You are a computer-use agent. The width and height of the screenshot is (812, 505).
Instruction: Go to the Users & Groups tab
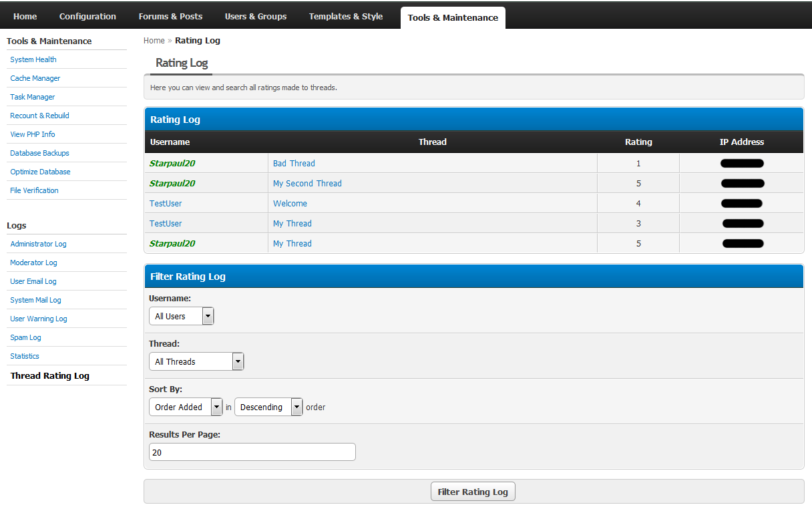(x=256, y=17)
